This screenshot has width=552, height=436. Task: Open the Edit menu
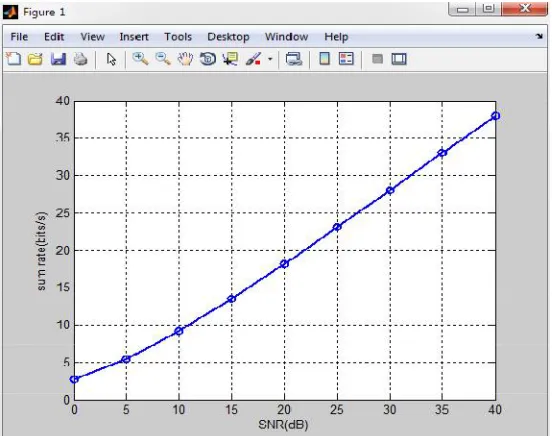point(54,37)
